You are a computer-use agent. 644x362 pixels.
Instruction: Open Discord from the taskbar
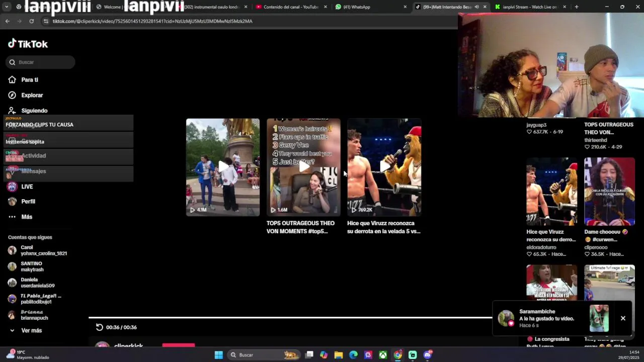click(x=428, y=355)
